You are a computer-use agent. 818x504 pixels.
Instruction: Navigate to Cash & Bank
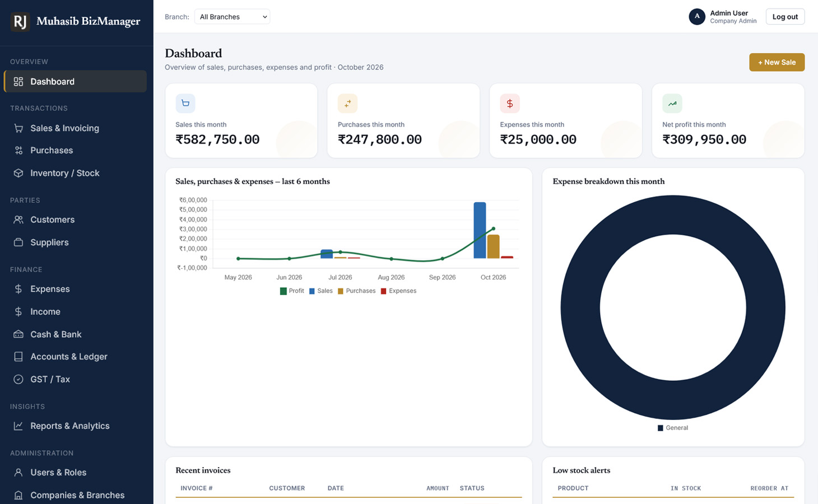[x=75, y=334]
